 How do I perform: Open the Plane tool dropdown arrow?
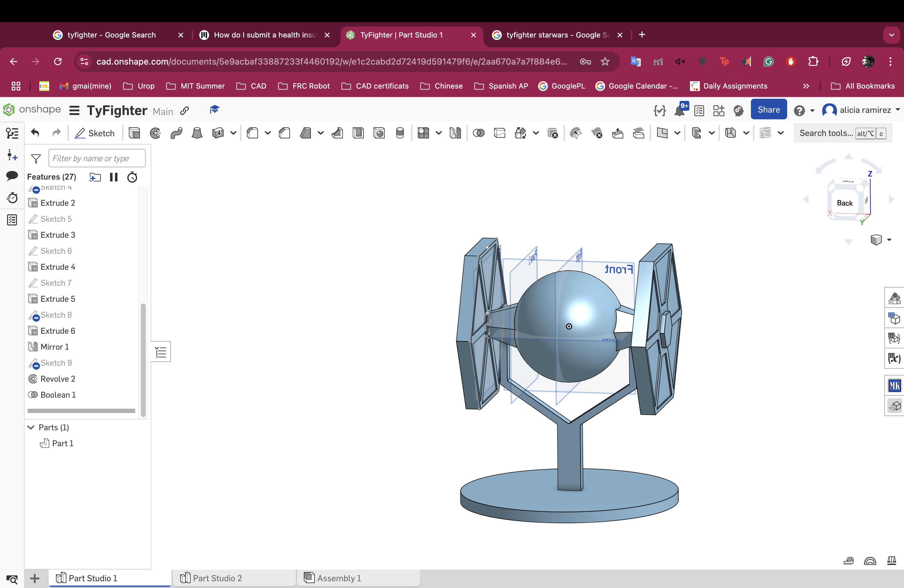677,133
